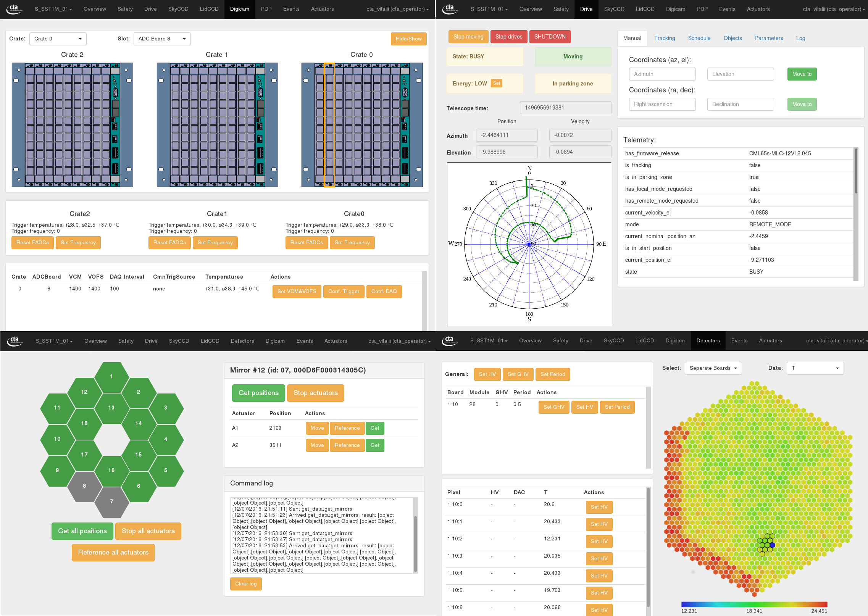868x616 pixels.
Task: Click the blue highlighted pixel in camera map
Action: click(x=772, y=545)
